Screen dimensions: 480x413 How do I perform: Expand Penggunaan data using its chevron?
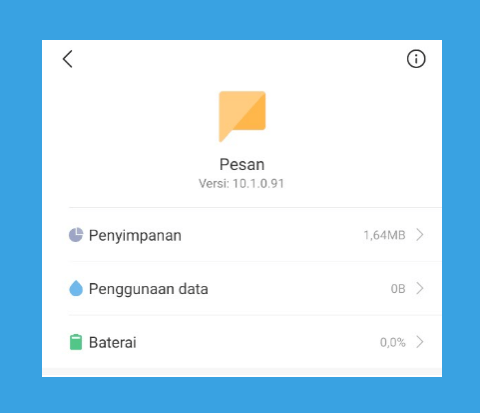[x=420, y=288]
